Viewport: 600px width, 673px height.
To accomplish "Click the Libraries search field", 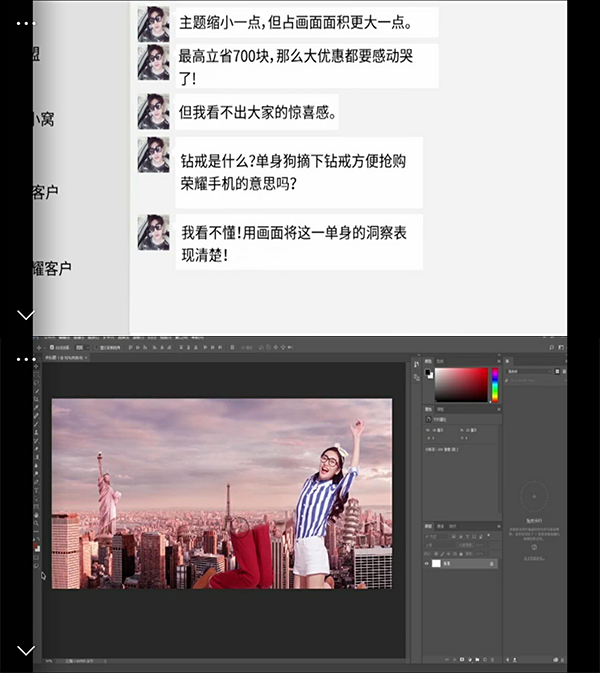I will (534, 380).
